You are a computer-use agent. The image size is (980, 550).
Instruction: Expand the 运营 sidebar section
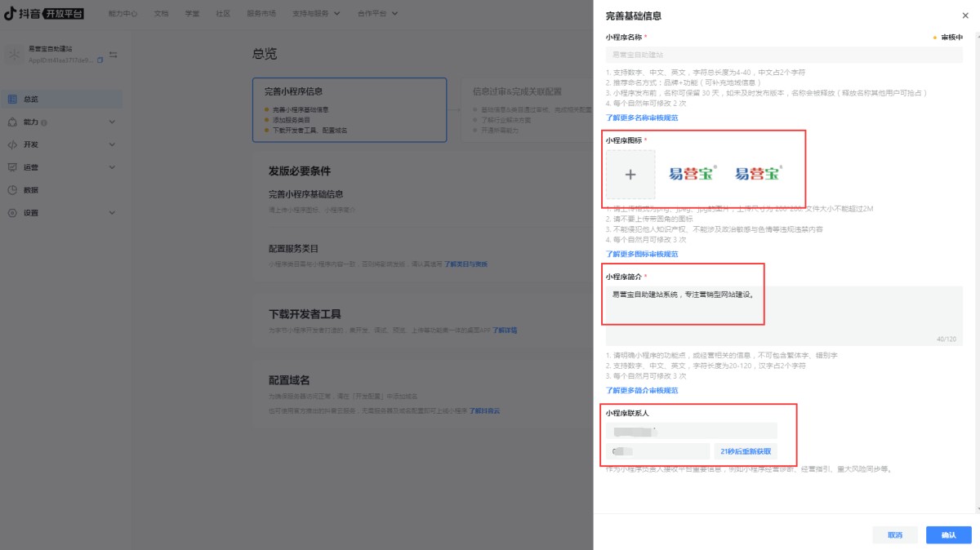point(112,167)
